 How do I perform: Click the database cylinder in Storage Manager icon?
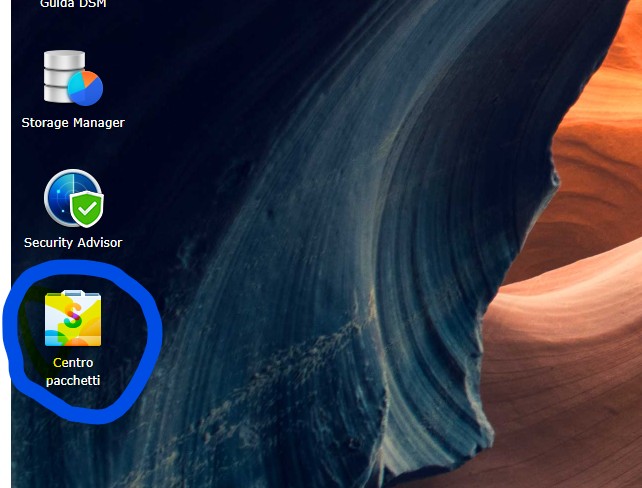62,76
